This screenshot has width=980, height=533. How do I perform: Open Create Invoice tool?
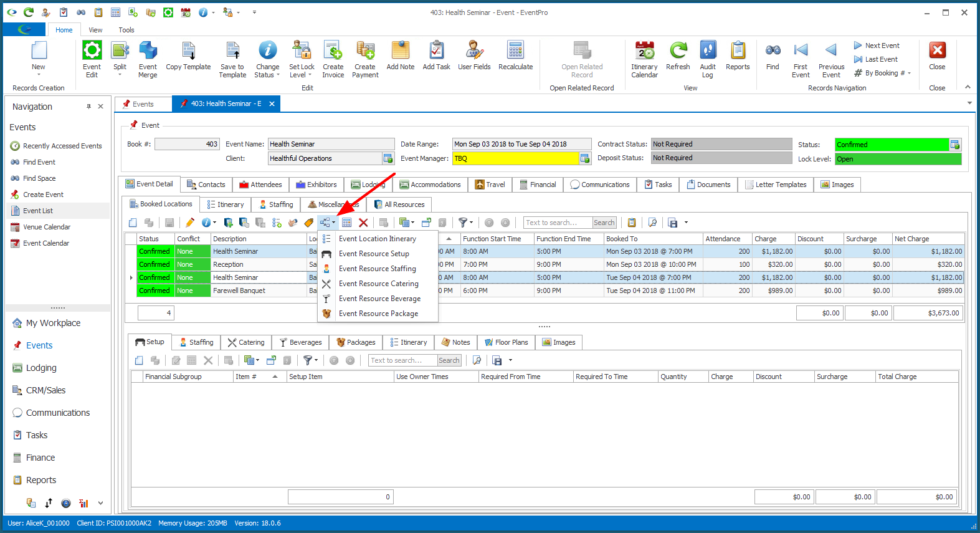[x=333, y=59]
